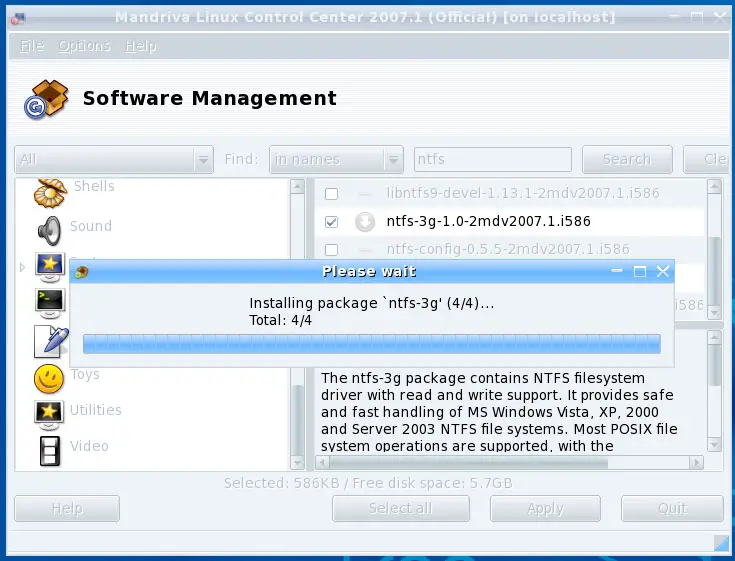The width and height of the screenshot is (735, 561).
Task: Open the Options menu
Action: tap(84, 46)
